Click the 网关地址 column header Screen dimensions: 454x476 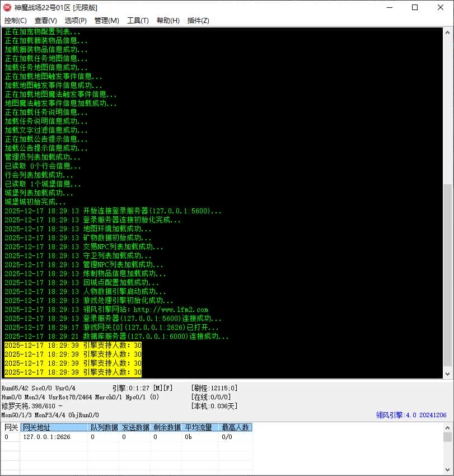pyautogui.click(x=54, y=427)
